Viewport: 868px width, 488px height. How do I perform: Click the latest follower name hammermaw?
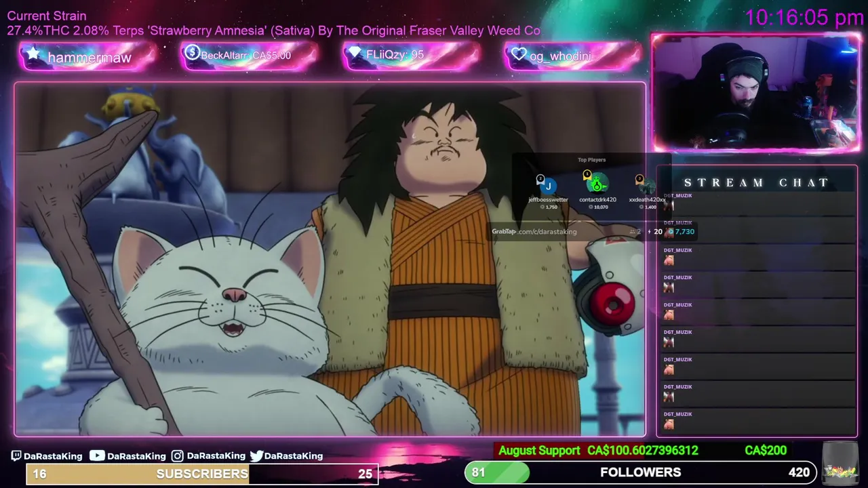(90, 58)
